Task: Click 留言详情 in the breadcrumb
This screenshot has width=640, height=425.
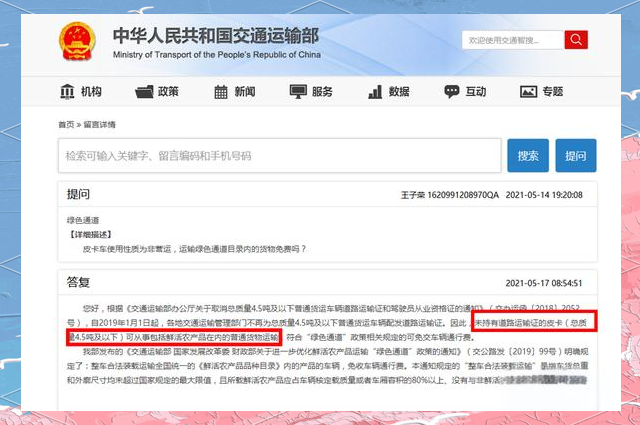Action: coord(100,125)
